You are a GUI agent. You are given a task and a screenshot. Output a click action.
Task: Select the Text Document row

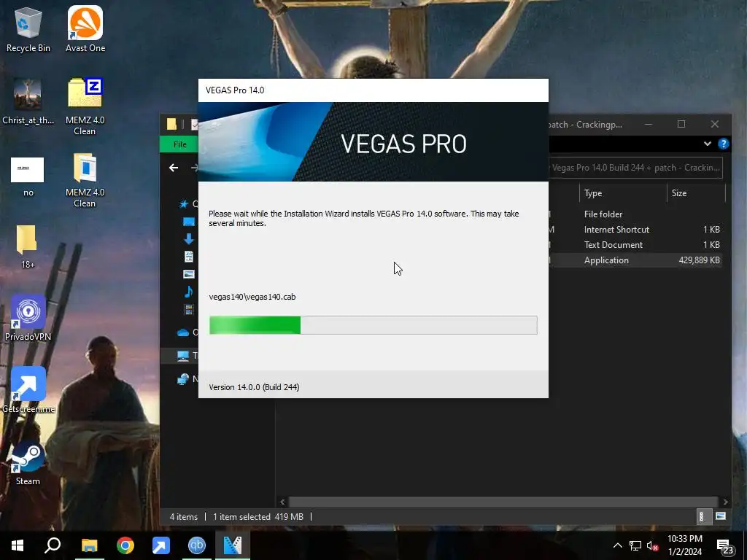point(636,245)
